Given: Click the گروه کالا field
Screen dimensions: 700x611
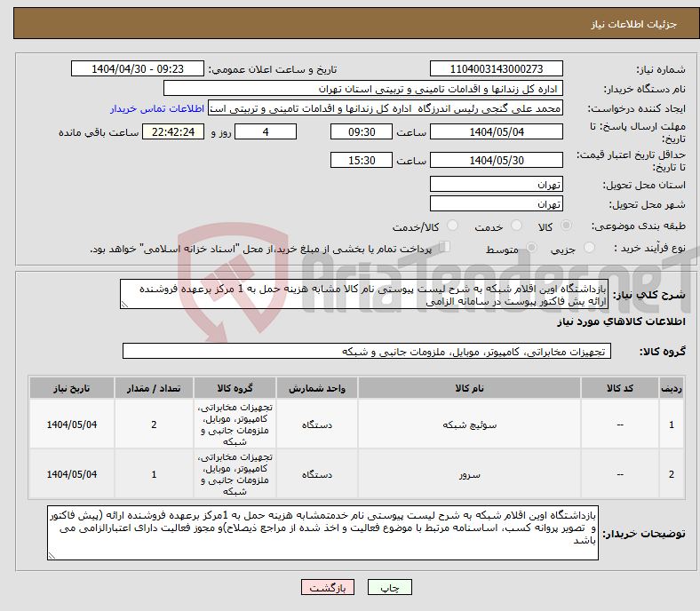Looking at the screenshot, I should click(367, 351).
